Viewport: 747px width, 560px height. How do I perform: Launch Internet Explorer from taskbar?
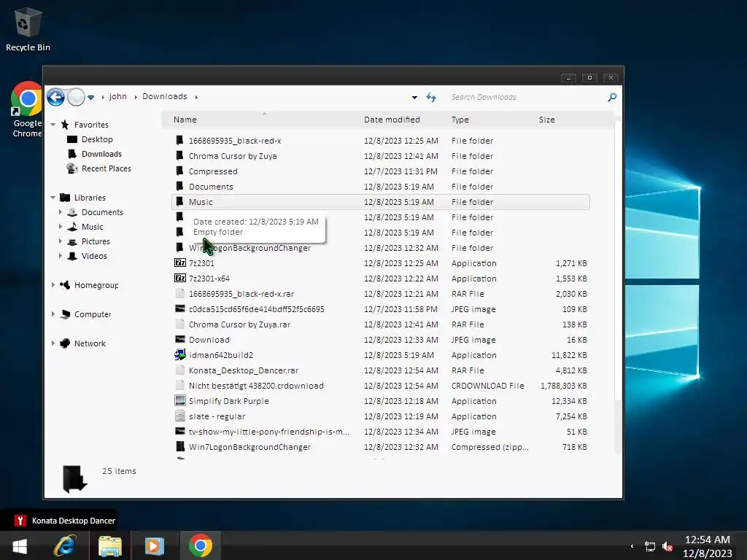[x=64, y=545]
